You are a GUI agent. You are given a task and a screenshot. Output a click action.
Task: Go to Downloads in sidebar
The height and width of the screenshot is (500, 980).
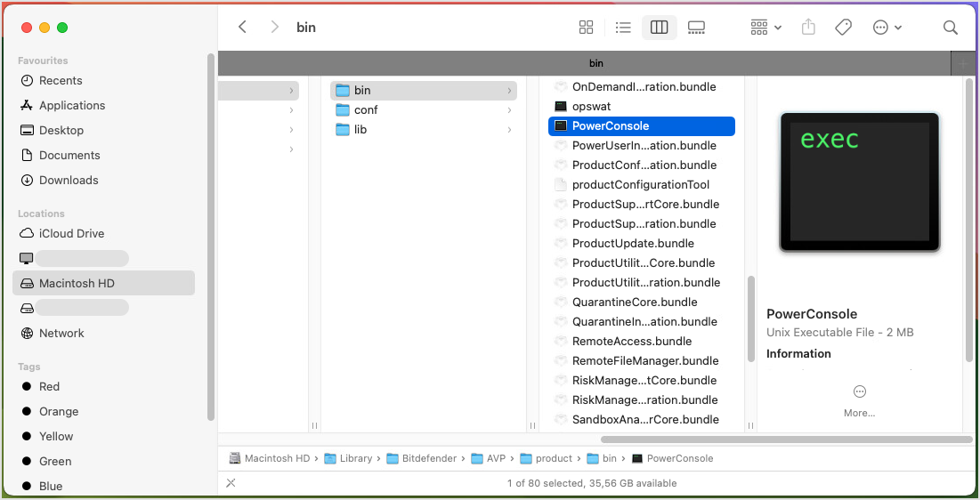coord(69,180)
